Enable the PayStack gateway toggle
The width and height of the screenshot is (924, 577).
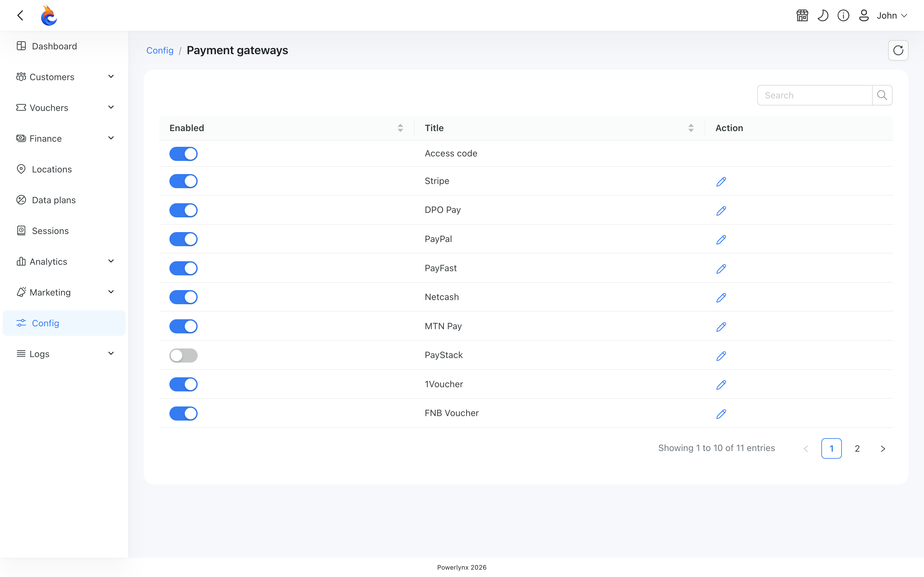183,355
